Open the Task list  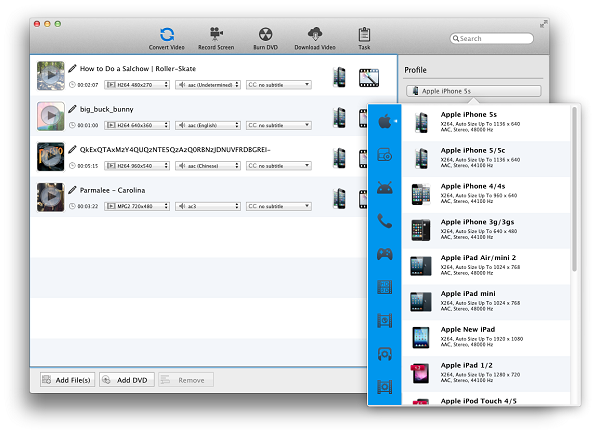tap(364, 38)
